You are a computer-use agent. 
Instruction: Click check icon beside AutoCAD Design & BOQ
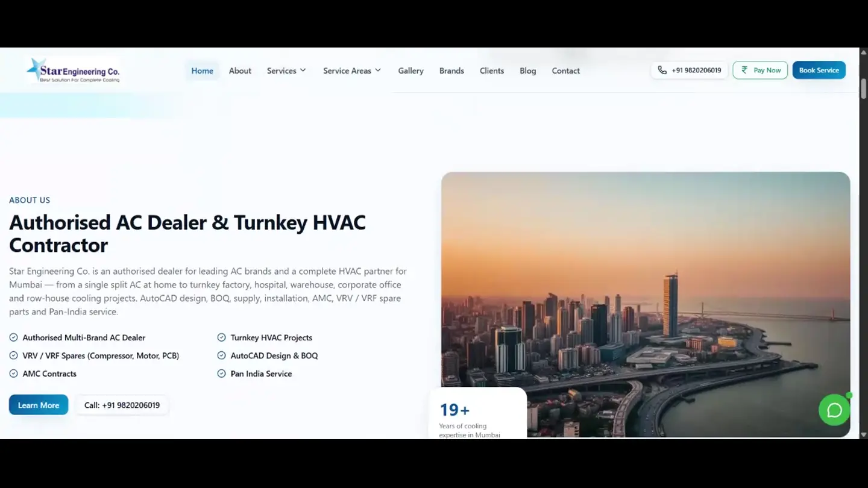click(x=221, y=355)
